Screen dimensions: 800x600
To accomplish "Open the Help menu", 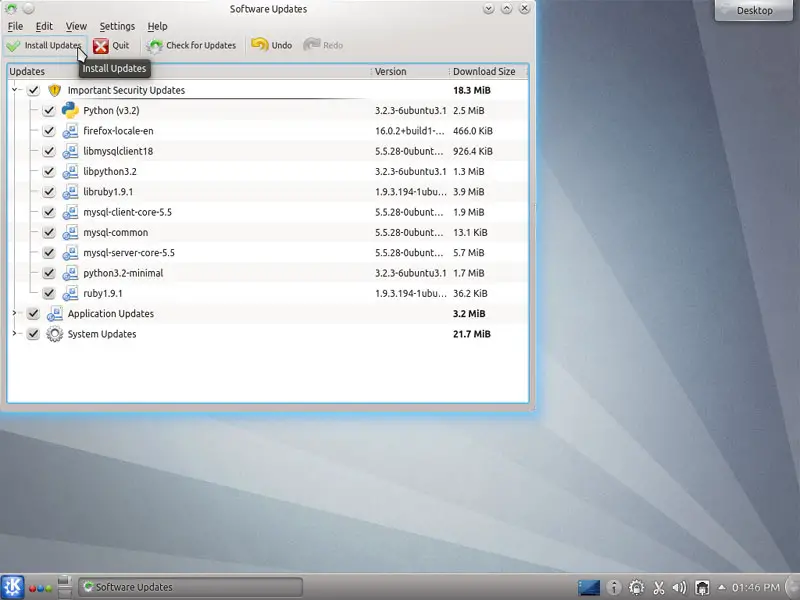I will click(x=157, y=26).
